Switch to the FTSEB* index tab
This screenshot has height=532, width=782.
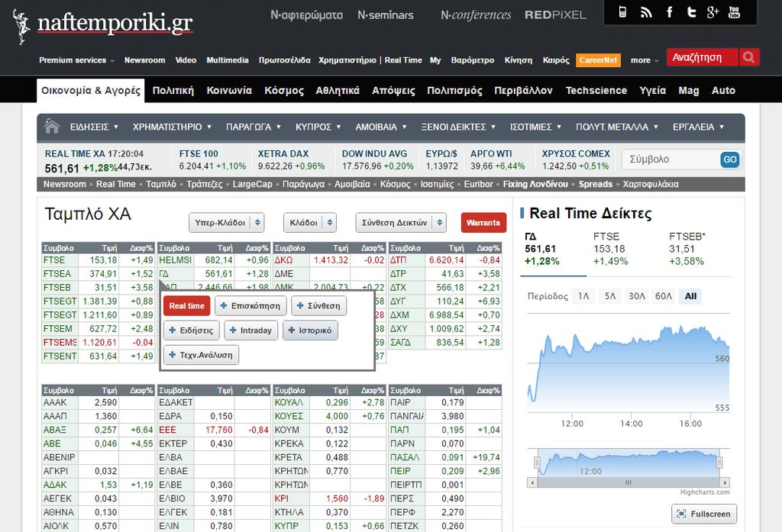[698, 250]
